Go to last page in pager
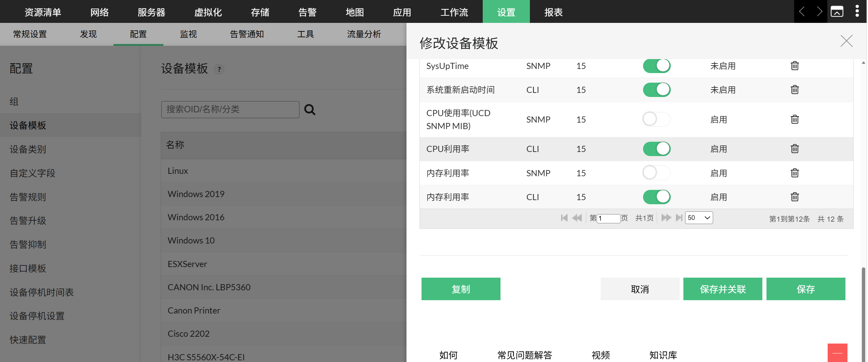This screenshot has height=362, width=868. [679, 218]
